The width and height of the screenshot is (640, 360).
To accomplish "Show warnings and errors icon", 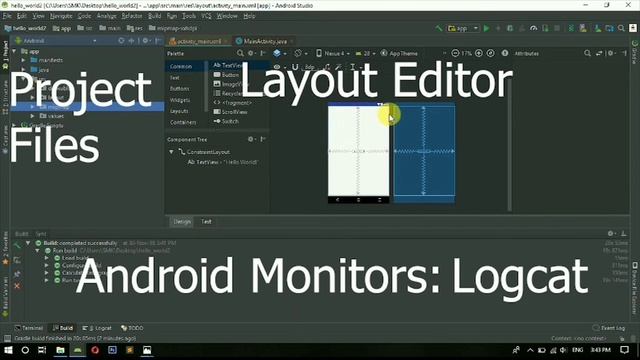I will (505, 53).
